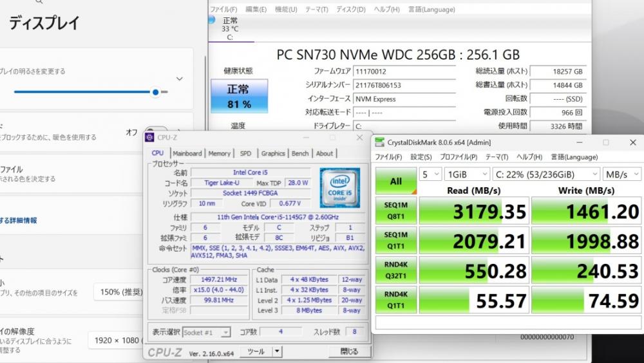This screenshot has width=644, height=363.
Task: Open CrystalDiskMark プロファイル(P) menu
Action: 459,157
